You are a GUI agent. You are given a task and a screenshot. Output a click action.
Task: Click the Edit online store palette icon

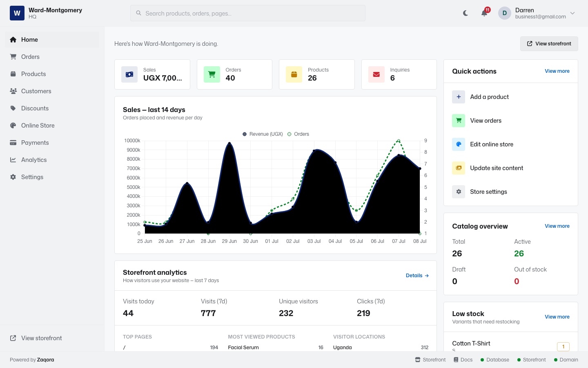459,144
